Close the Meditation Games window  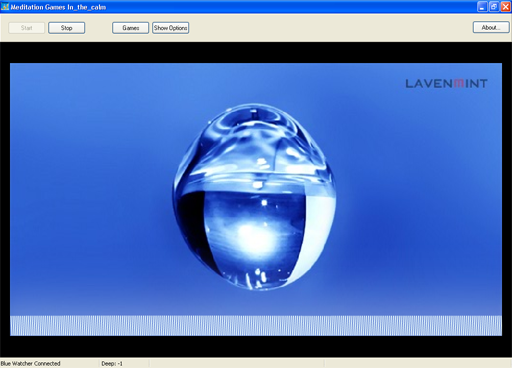[505, 7]
